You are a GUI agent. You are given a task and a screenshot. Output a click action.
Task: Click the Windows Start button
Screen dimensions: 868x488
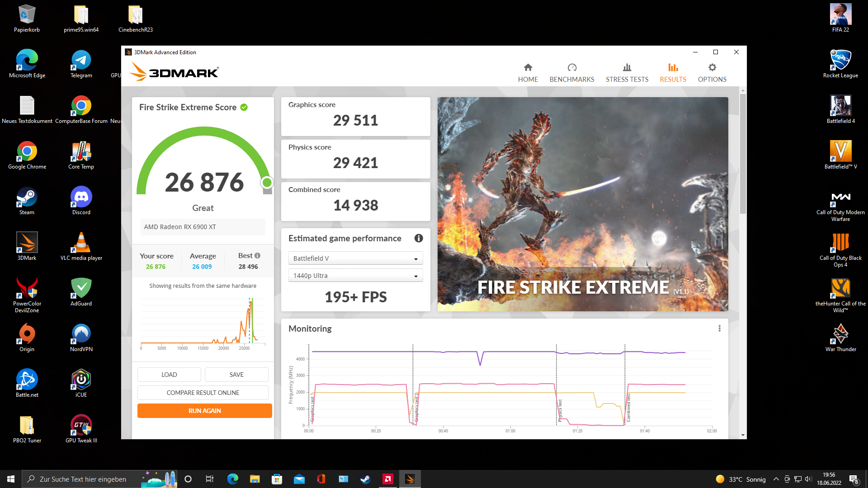pos(11,479)
